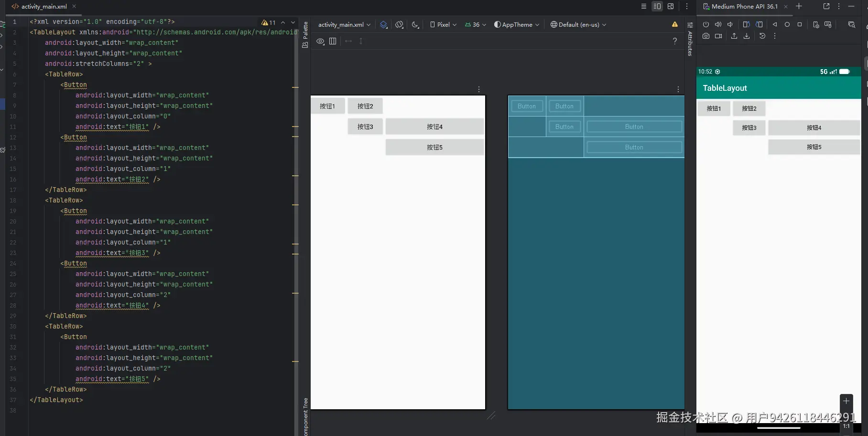Open the design surface layers selector

[x=383, y=25]
